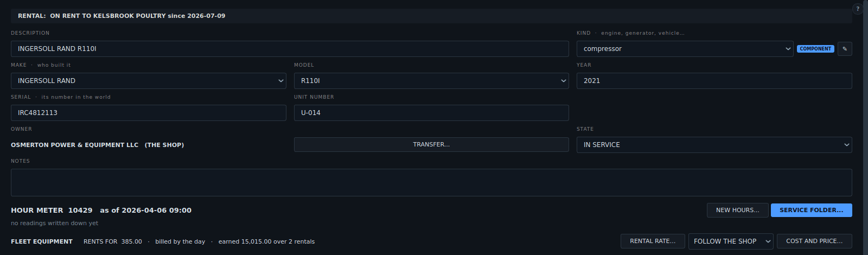868x255 pixels.
Task: Click the pencil edit icon beside COMPONENT
Action: coord(845,49)
